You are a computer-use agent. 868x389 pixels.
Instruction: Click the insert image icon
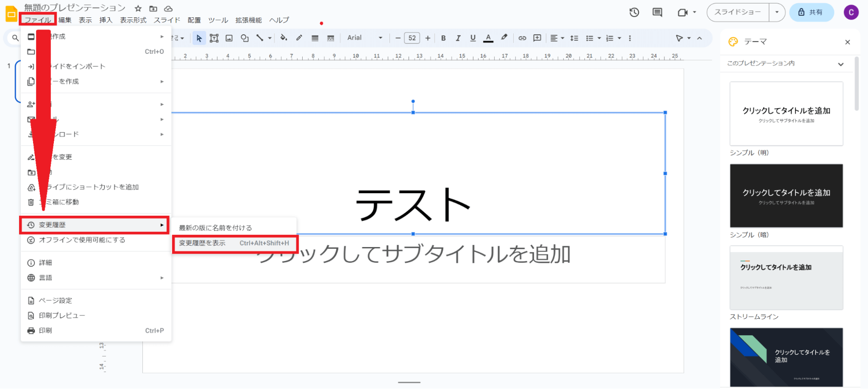click(x=229, y=38)
